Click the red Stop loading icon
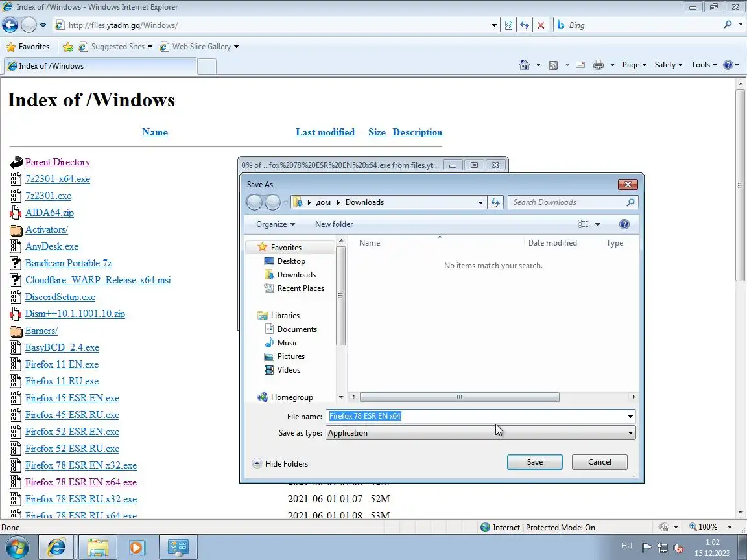Screen dimensions: 747x560 click(541, 25)
